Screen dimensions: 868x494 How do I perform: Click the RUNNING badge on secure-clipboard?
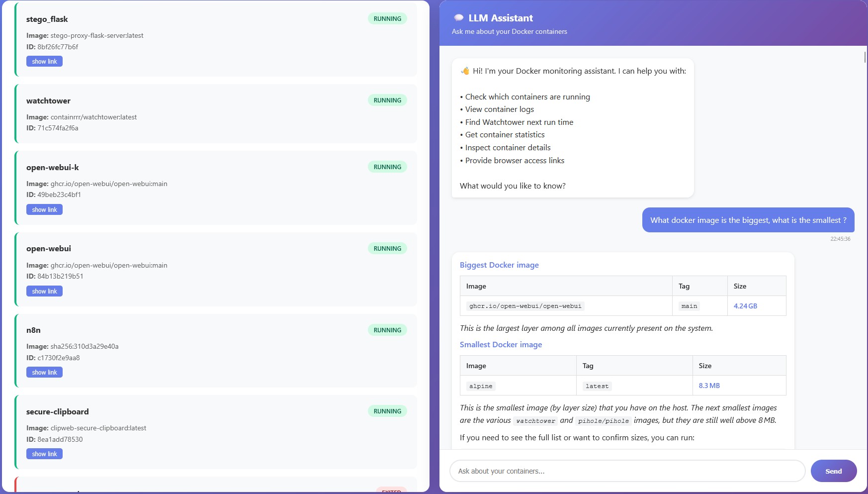click(387, 411)
